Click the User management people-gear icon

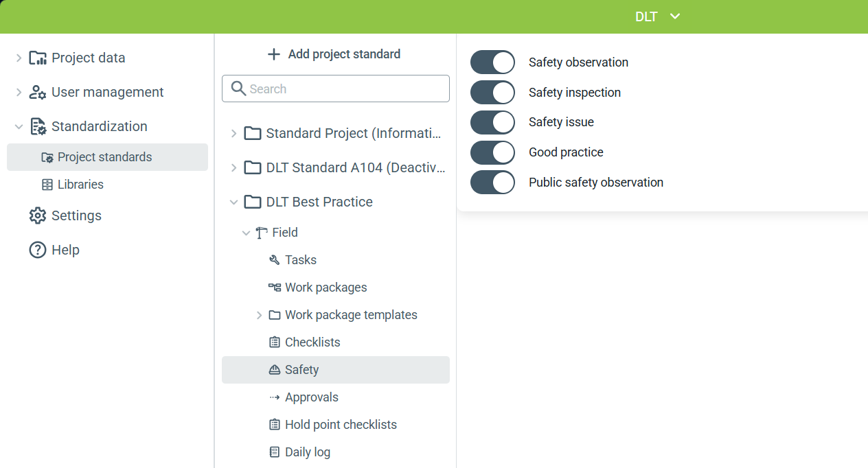click(38, 92)
